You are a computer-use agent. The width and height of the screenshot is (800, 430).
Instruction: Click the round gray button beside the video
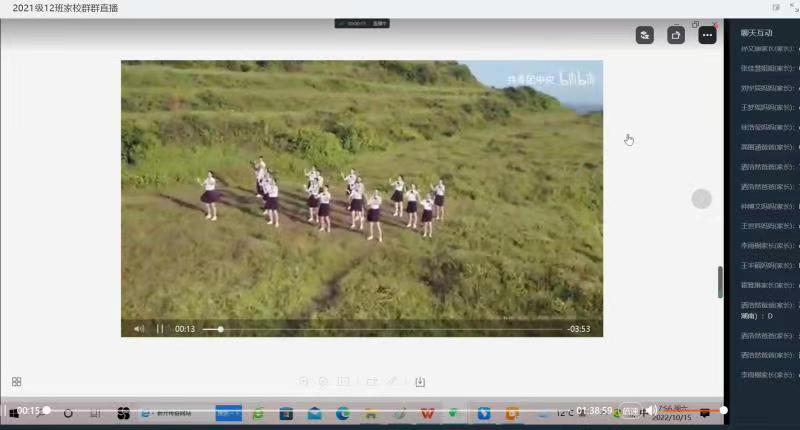(702, 198)
